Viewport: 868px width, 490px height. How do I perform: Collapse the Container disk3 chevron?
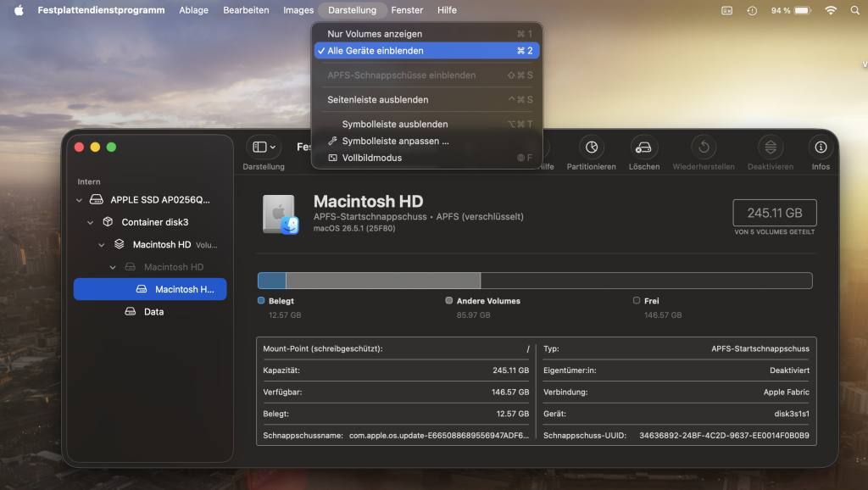coord(90,222)
